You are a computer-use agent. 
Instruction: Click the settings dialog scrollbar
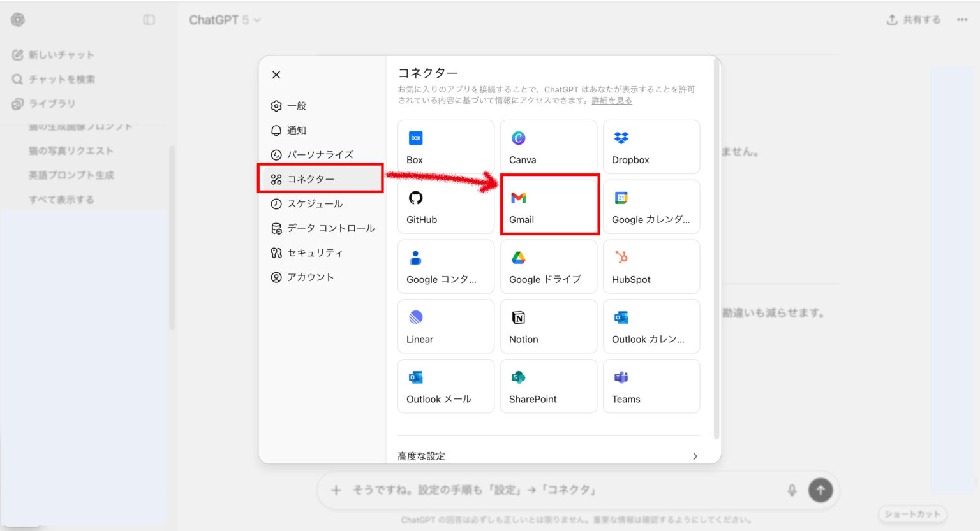[x=716, y=255]
